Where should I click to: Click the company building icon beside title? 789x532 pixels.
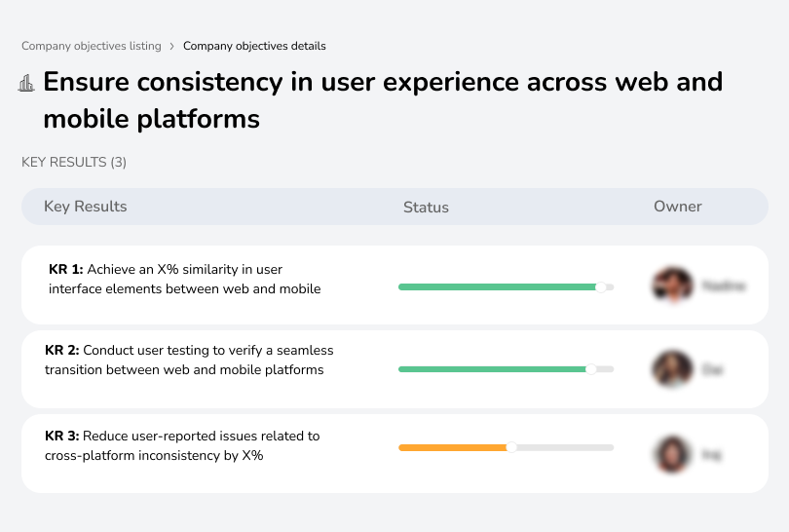point(26,83)
